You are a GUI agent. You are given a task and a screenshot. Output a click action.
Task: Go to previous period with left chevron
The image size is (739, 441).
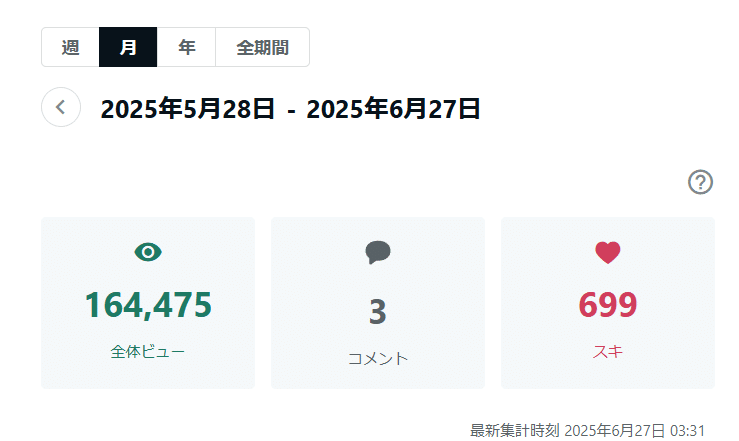61,107
